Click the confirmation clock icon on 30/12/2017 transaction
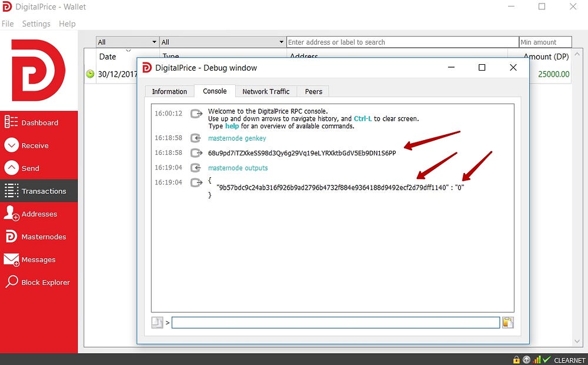This screenshot has height=365, width=588. 90,74
